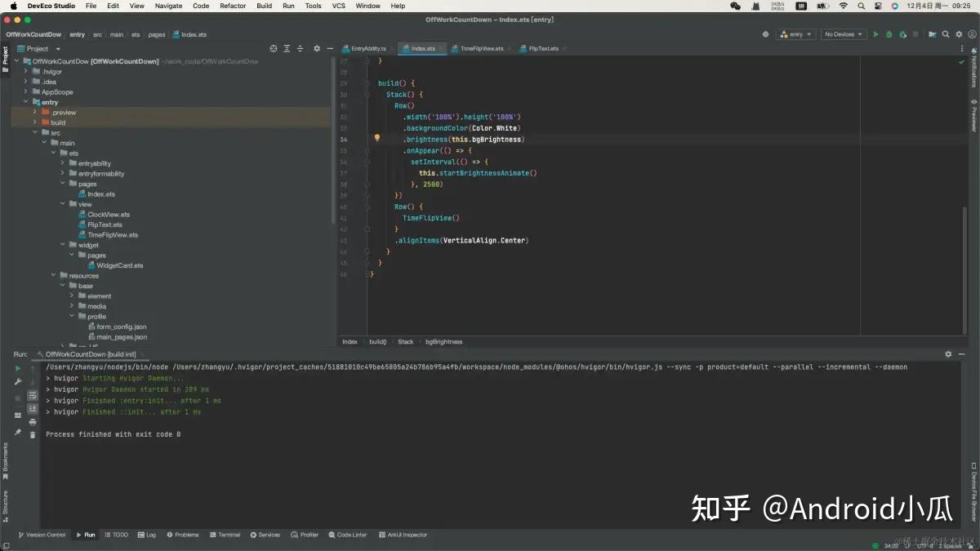Open the Terminal tool window
Viewport: 980px width, 551px height.
225,535
